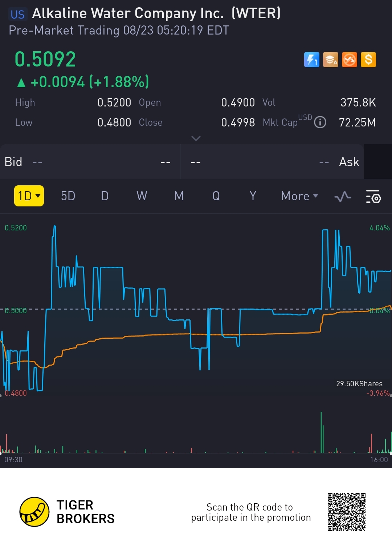This screenshot has height=556, width=392.
Task: Tap the current price 0.5092
Action: (45, 59)
